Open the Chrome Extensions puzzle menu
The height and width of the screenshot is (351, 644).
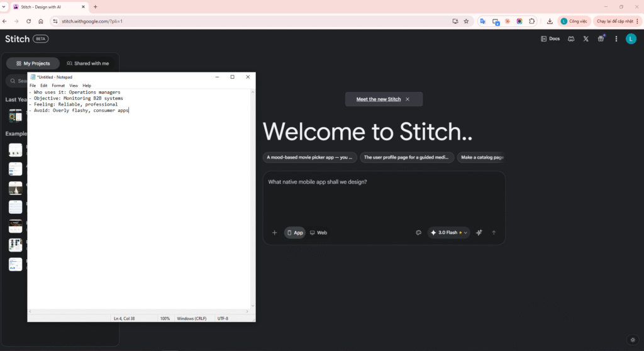(532, 21)
